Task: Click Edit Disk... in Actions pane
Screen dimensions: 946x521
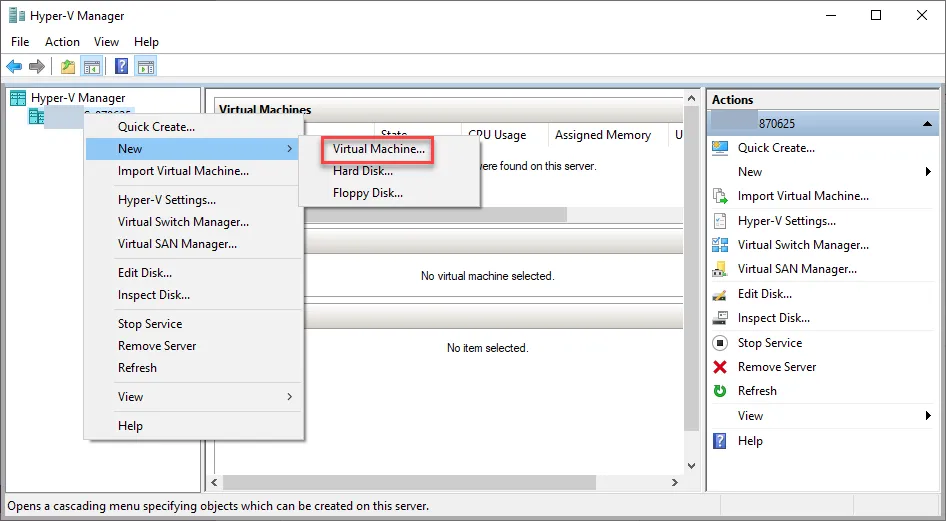Action: (764, 294)
